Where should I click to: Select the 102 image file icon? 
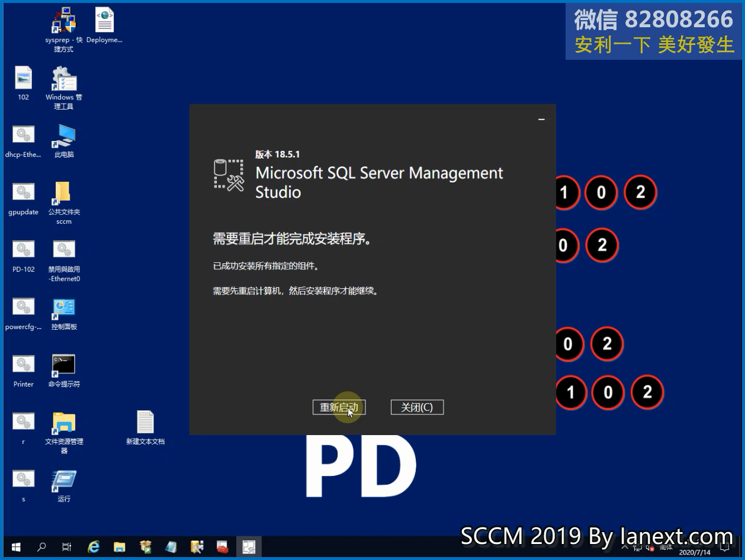click(x=24, y=83)
